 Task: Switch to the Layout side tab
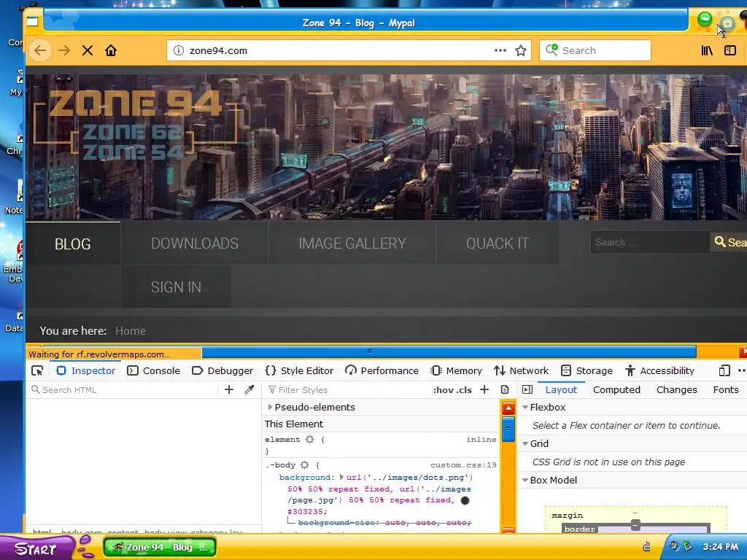[x=561, y=389]
